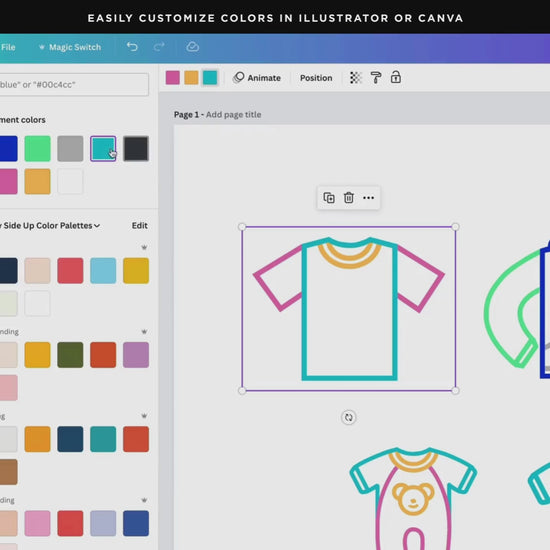The image size is (550, 550).
Task: Click the trash delete icon above the shirt
Action: tap(349, 198)
